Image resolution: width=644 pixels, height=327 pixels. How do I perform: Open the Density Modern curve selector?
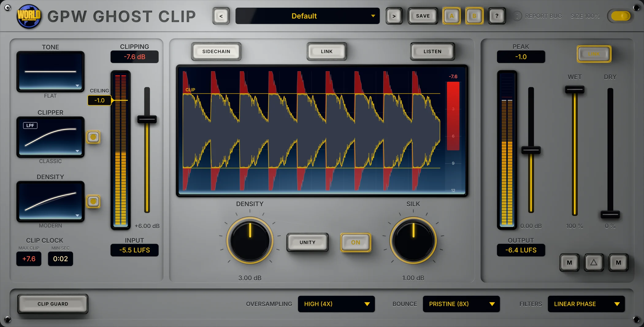point(50,202)
